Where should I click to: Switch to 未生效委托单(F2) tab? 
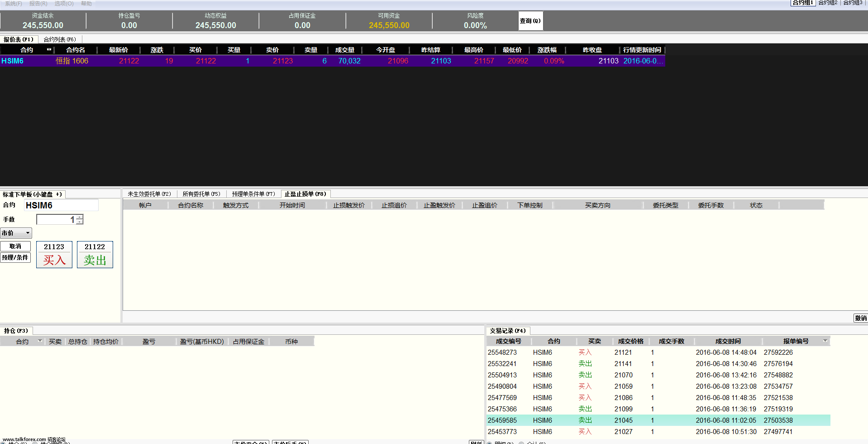(149, 194)
